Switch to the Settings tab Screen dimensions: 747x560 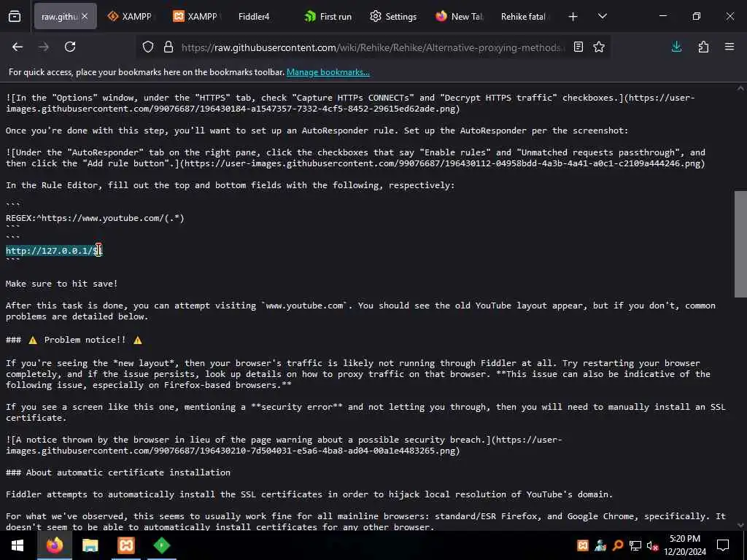coord(393,17)
